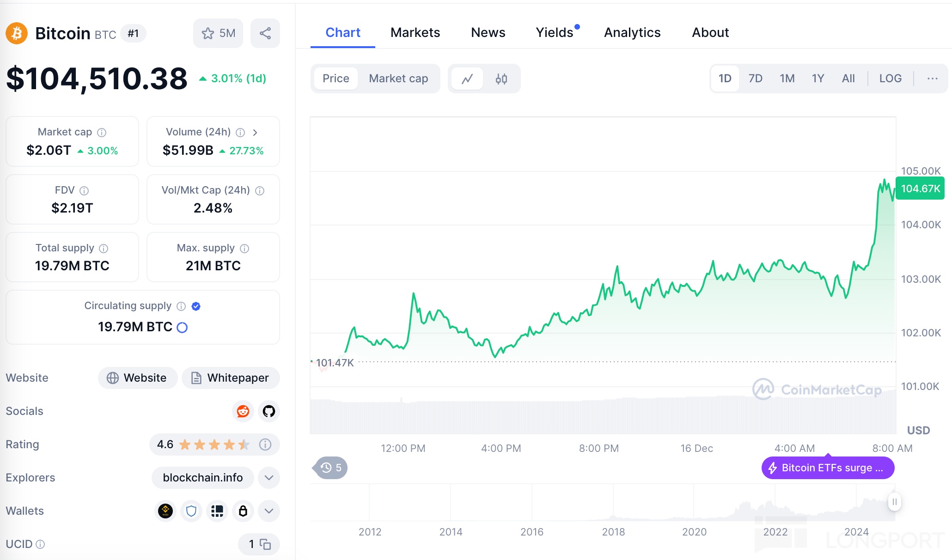
Task: Select the News tab
Action: (x=488, y=31)
